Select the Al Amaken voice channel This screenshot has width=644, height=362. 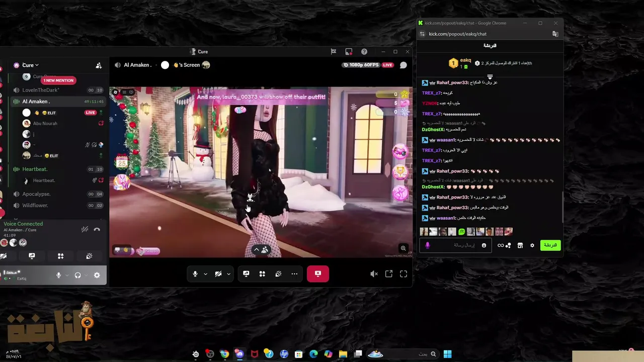coord(58,102)
